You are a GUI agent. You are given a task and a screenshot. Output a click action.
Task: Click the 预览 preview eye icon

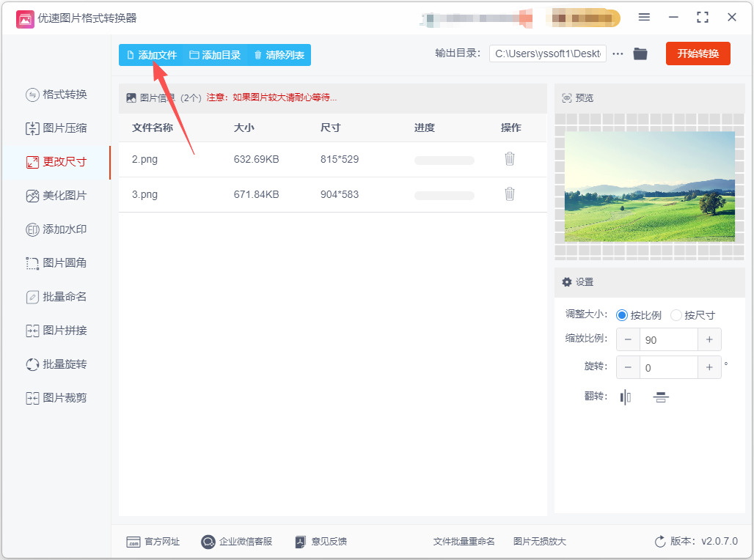pyautogui.click(x=567, y=98)
